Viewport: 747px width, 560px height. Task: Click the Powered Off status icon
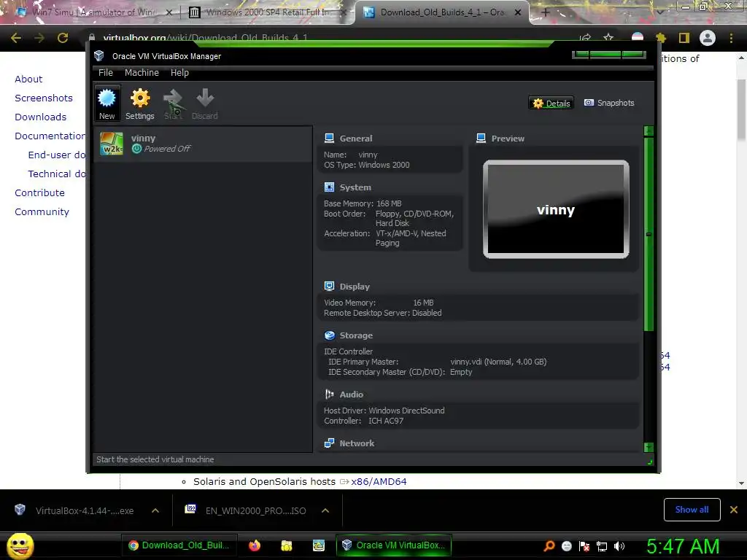tap(136, 149)
